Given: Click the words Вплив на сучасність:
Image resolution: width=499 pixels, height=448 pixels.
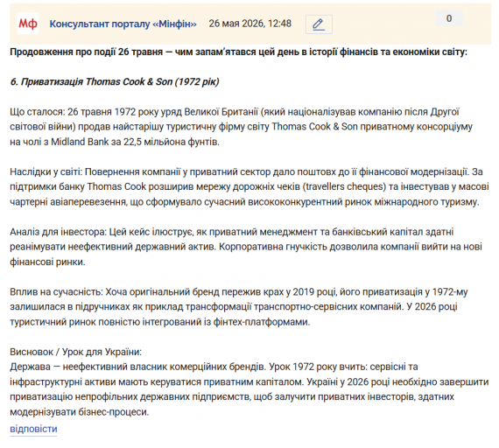Looking at the screenshot, I should (56, 291).
